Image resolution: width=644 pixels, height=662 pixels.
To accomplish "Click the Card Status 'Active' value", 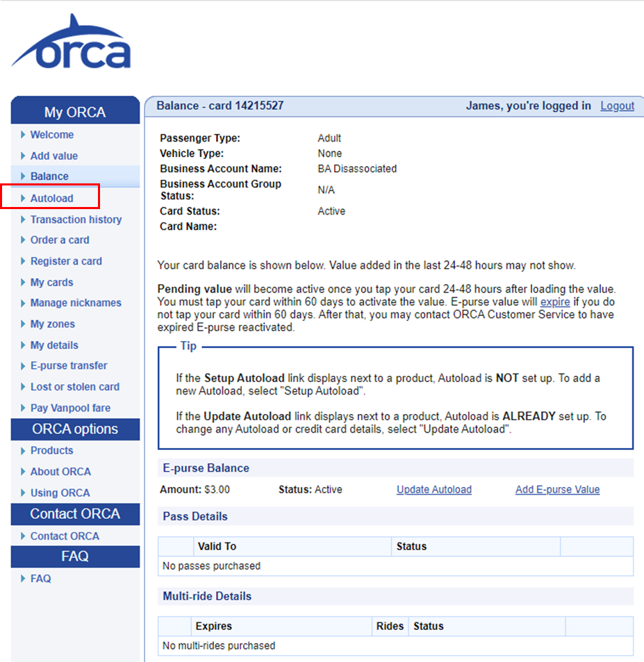I will (331, 211).
